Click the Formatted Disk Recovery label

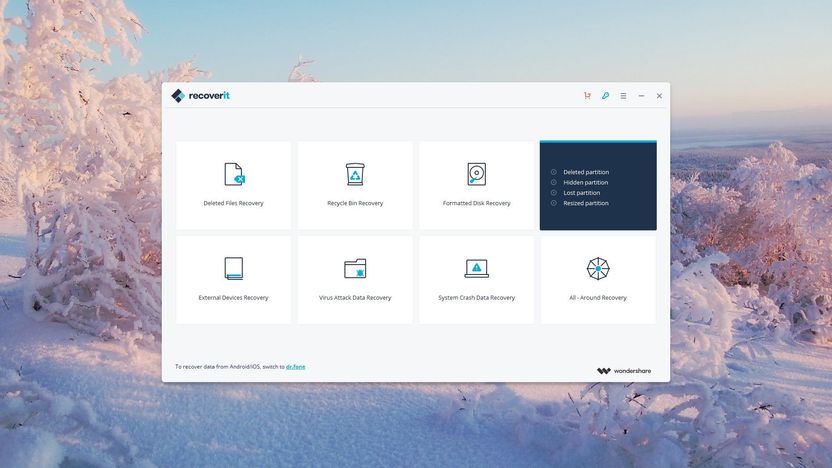476,203
